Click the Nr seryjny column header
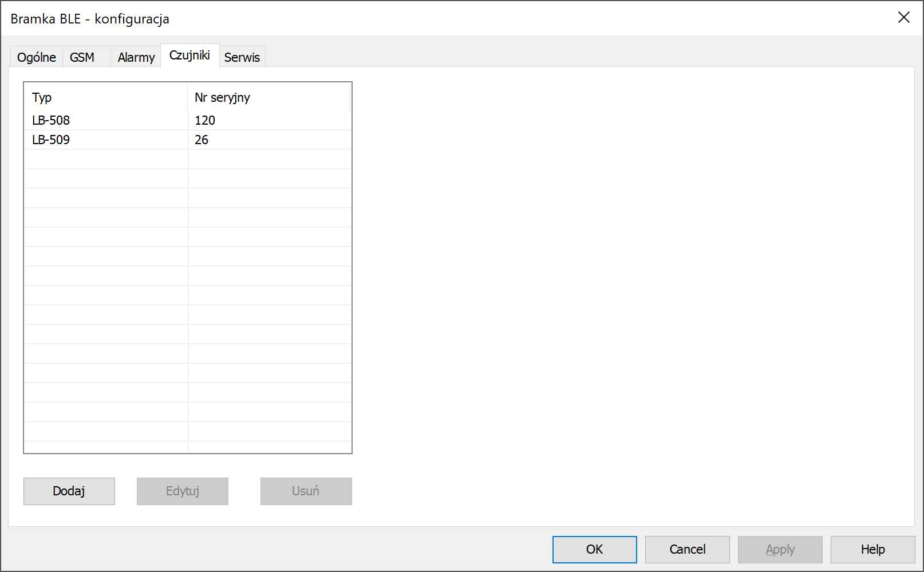This screenshot has height=572, width=924. pyautogui.click(x=268, y=97)
